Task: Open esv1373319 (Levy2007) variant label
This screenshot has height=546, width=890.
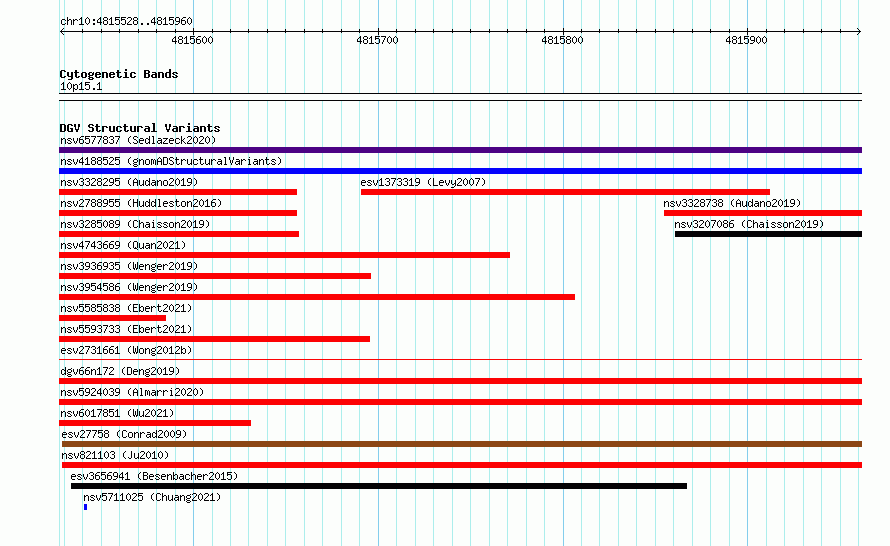Action: (x=423, y=182)
